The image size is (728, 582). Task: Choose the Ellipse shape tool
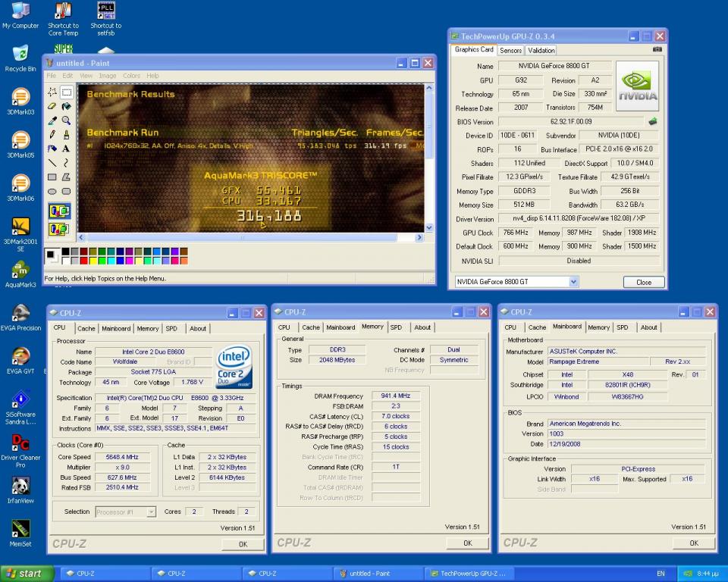[x=52, y=191]
